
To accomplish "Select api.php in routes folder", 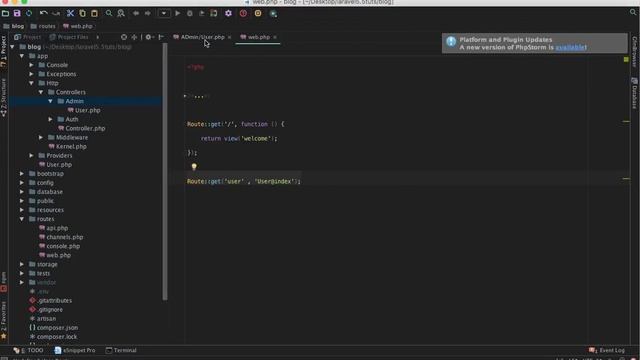I will pos(53,228).
